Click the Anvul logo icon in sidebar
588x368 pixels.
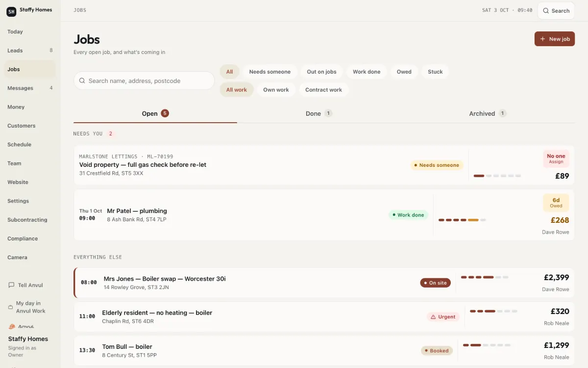(x=12, y=326)
